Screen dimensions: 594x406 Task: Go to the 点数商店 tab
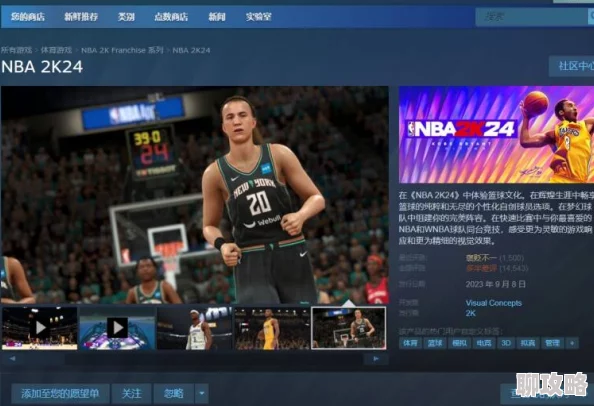coord(171,17)
